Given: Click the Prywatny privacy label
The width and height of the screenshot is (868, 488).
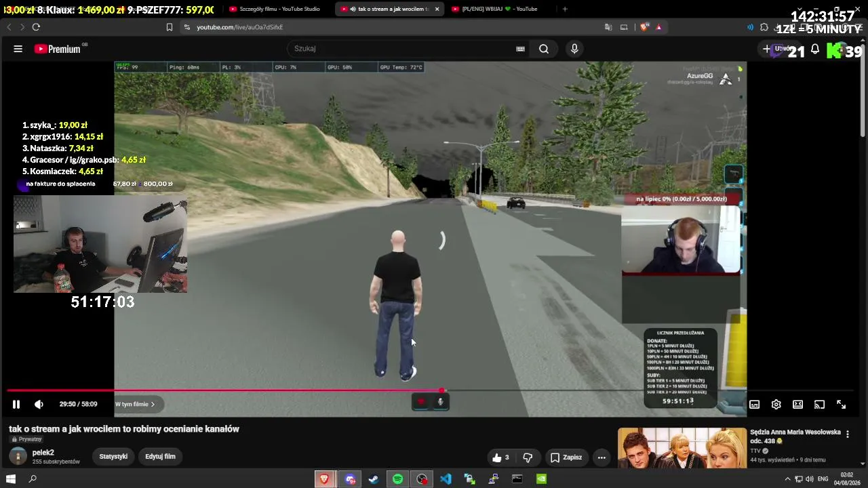Looking at the screenshot, I should [26, 439].
